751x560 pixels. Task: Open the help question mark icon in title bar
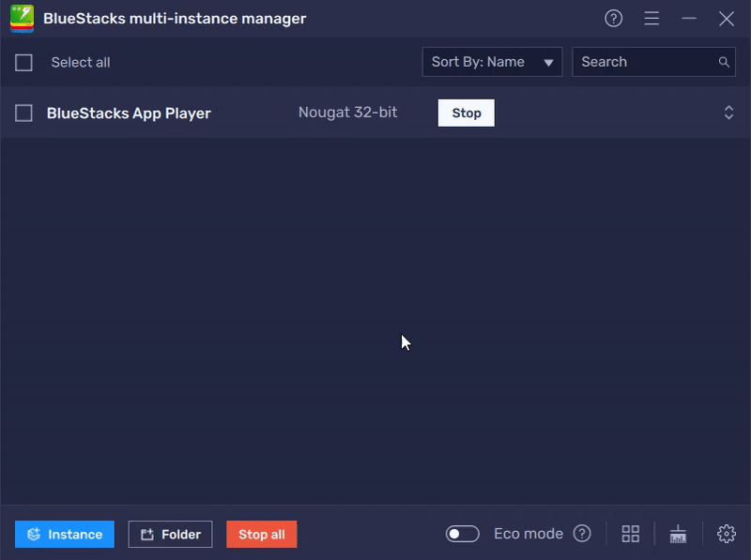(x=613, y=19)
